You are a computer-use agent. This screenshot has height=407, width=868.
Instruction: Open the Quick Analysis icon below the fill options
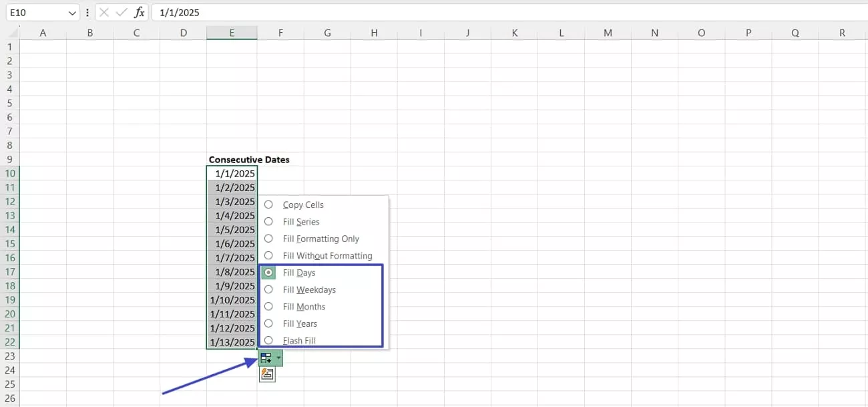[267, 374]
